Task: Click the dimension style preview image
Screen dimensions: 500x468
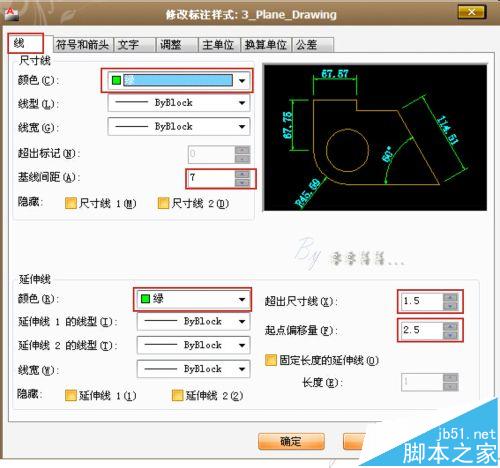Action: pyautogui.click(x=375, y=138)
